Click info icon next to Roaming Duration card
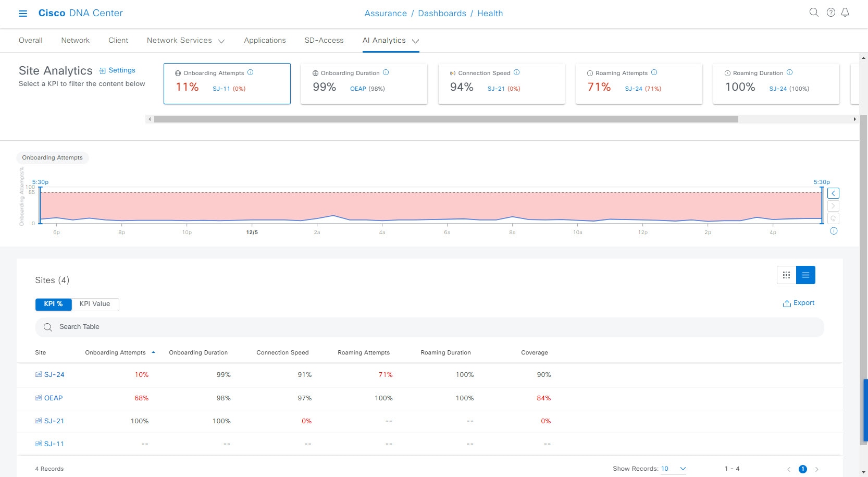The height and width of the screenshot is (477, 868). coord(789,72)
